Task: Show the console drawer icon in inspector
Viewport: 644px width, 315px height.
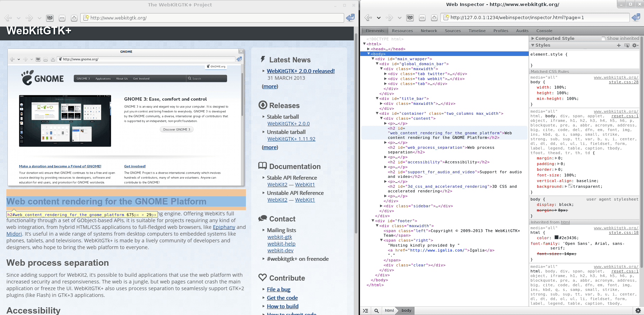Action: [x=365, y=311]
